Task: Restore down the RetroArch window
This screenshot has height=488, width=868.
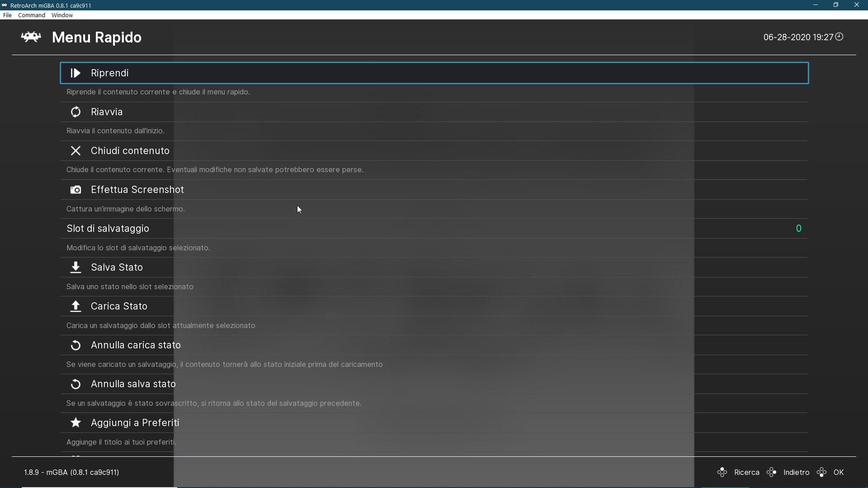Action: [836, 5]
